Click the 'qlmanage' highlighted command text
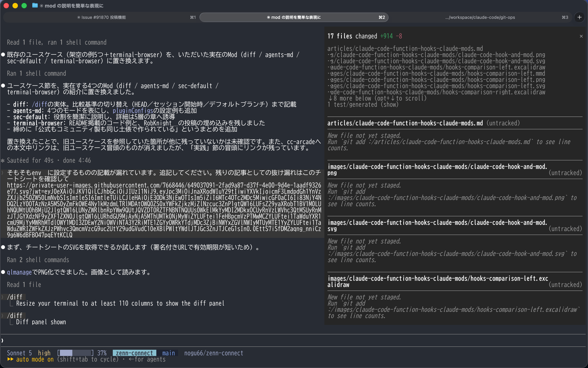The width and height of the screenshot is (588, 368). [x=19, y=272]
